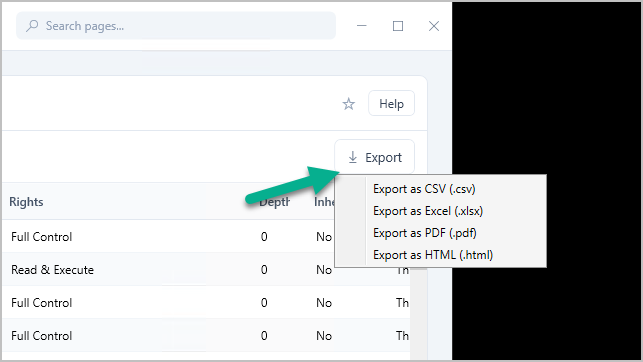Minimize the application window
Viewport: 643px width, 362px height.
[362, 26]
